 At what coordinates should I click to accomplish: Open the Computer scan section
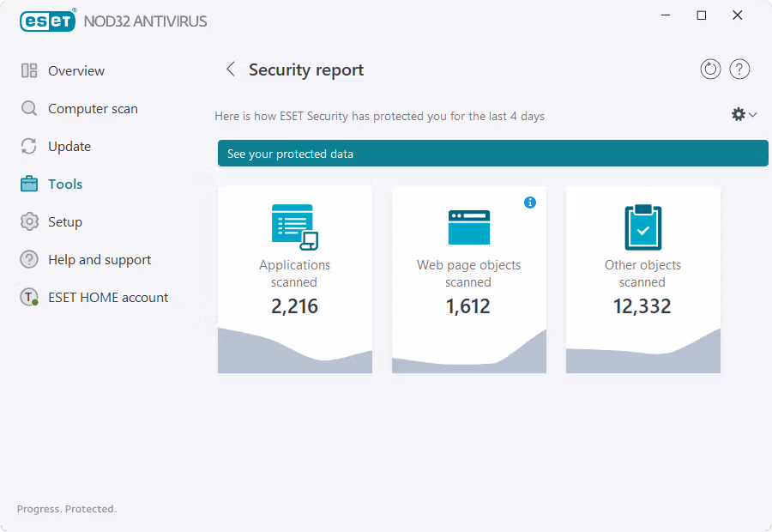pos(93,109)
